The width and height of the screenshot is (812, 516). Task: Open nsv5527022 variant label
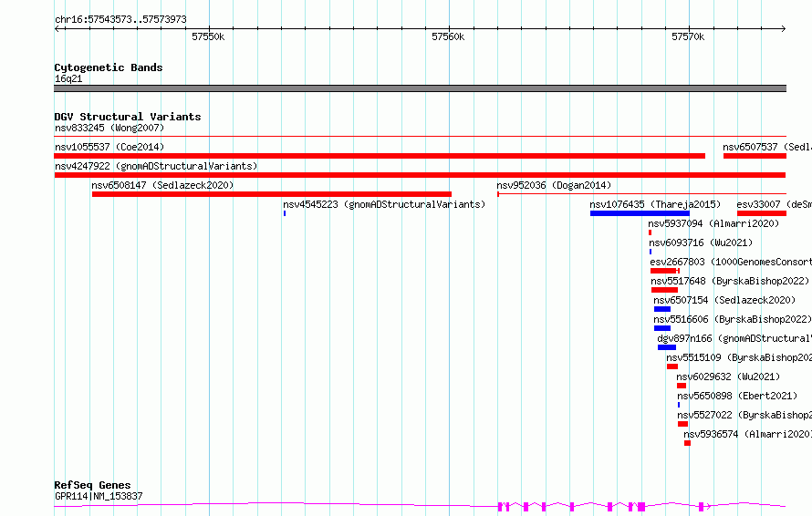point(744,415)
